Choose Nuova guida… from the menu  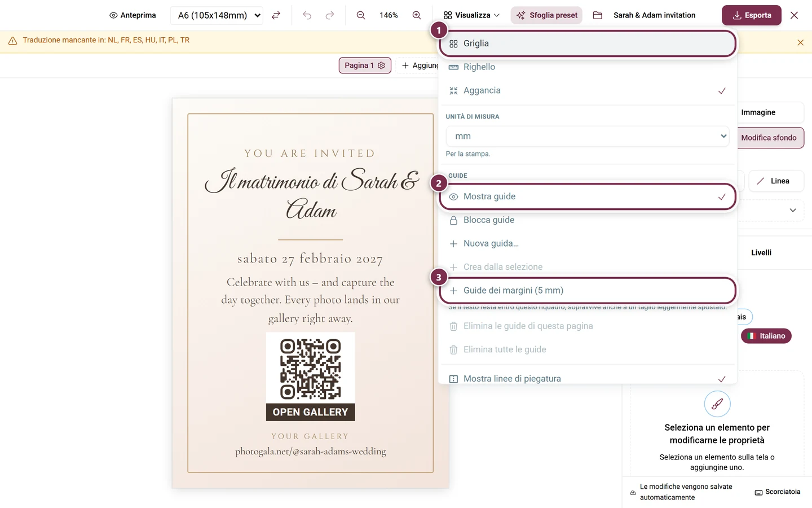[588, 243]
